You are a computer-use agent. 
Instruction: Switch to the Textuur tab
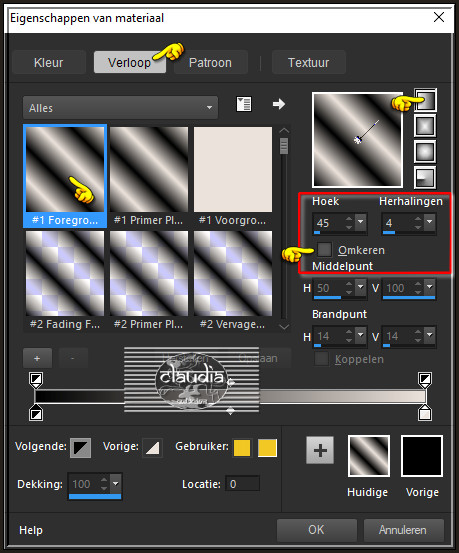click(x=309, y=62)
